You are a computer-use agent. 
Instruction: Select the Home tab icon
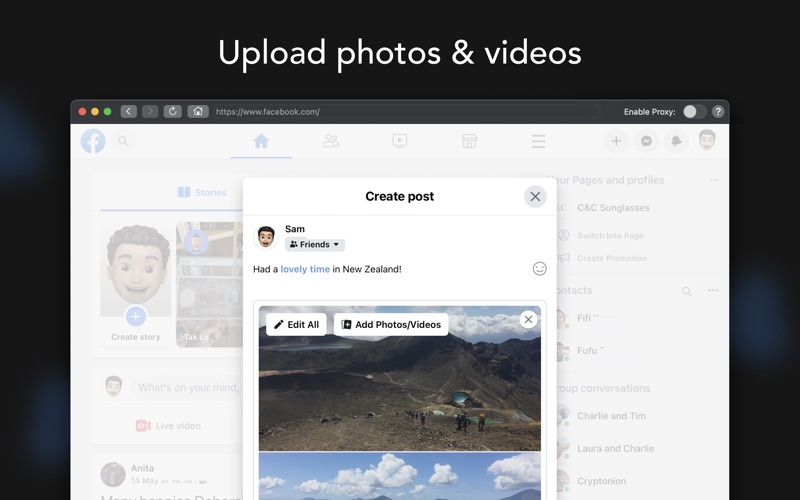tap(261, 141)
